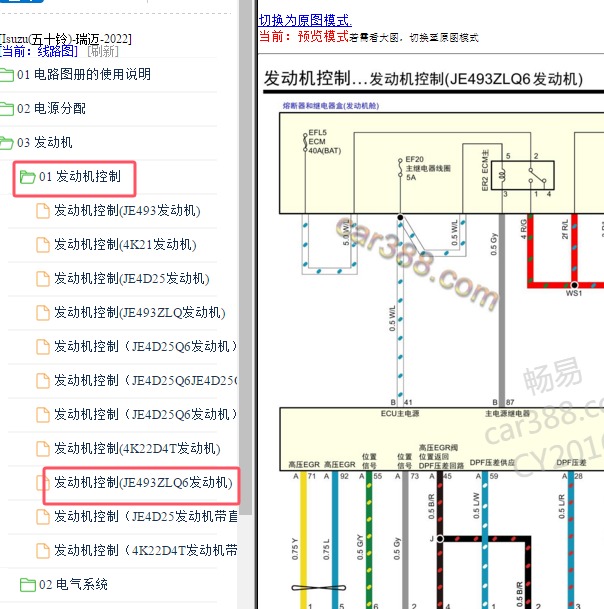Click folder icon beside 02 电源分配

coord(7,109)
